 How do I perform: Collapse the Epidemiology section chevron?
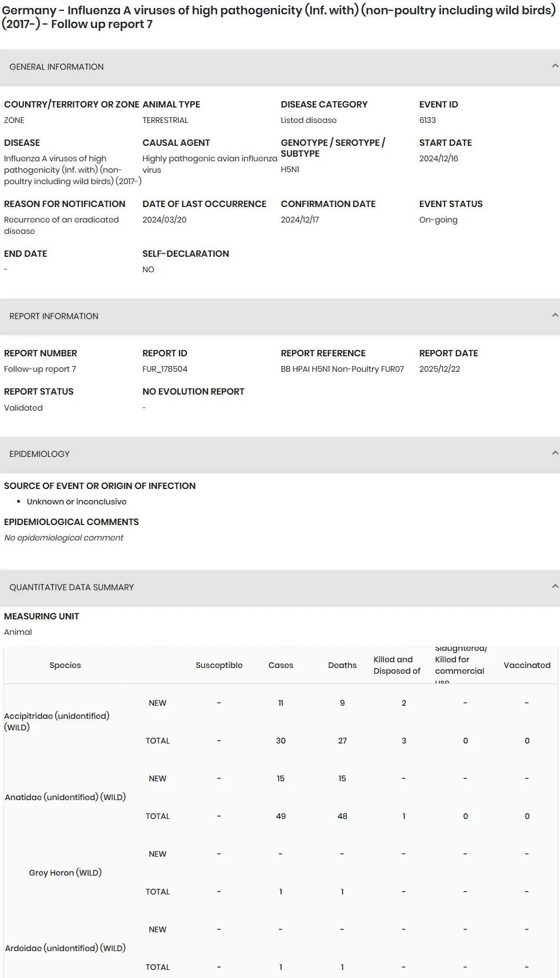(x=555, y=454)
